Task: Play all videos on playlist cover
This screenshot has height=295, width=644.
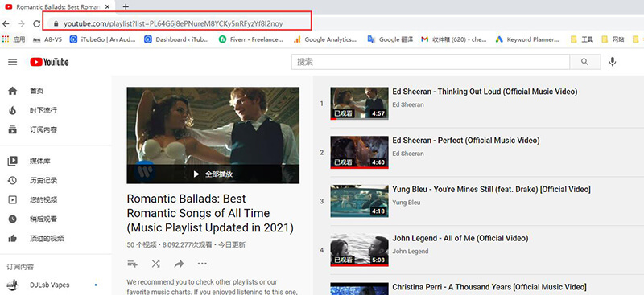Action: tap(213, 174)
